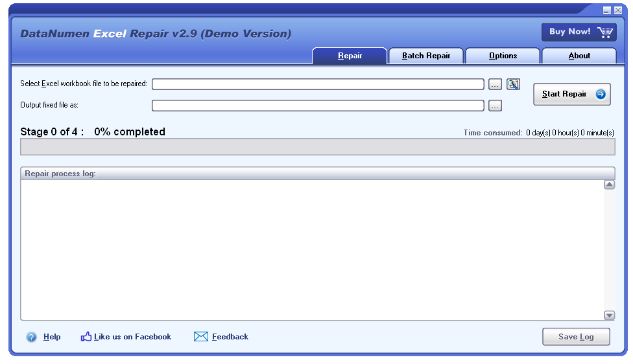The height and width of the screenshot is (364, 633).
Task: Click the log scrollbar down arrow
Action: point(609,315)
